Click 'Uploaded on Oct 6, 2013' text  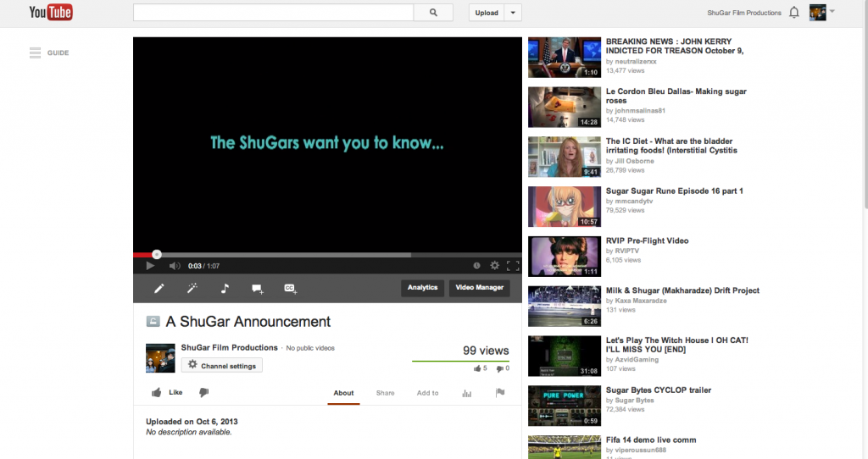(192, 422)
